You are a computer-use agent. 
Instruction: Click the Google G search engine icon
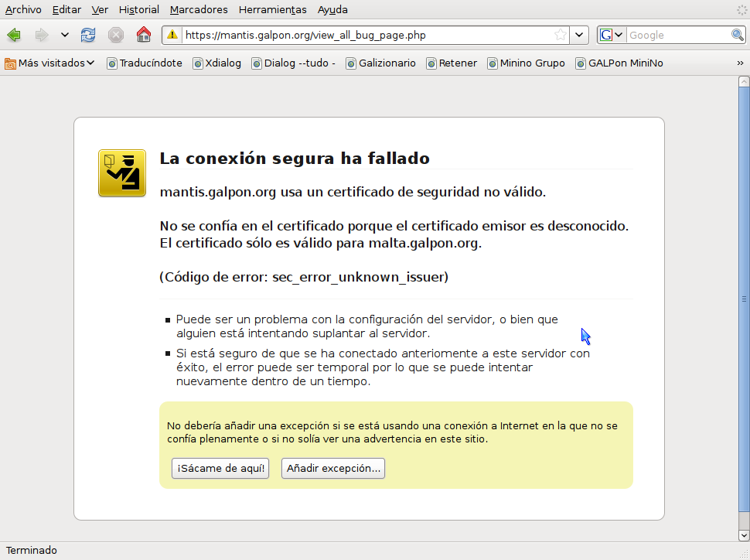[606, 35]
